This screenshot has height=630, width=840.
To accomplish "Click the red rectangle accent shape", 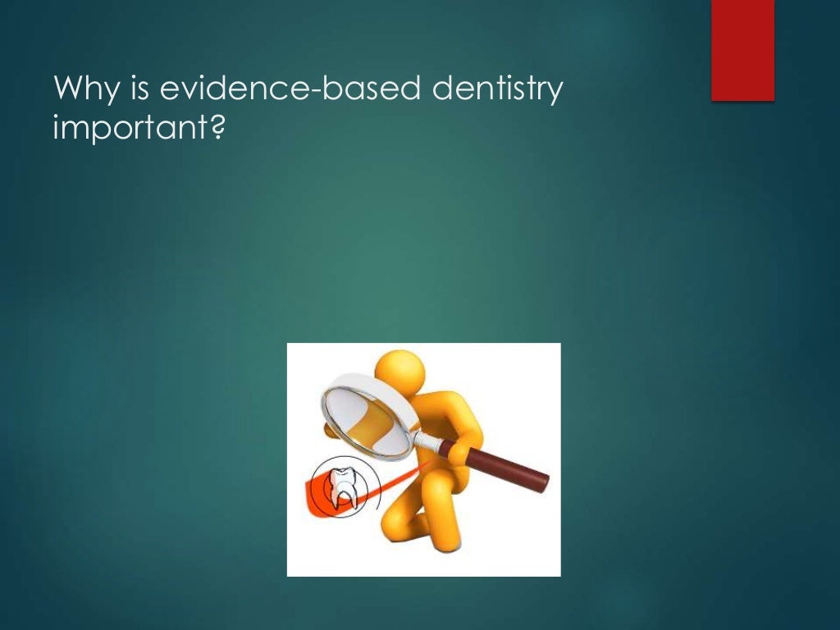I will click(742, 50).
